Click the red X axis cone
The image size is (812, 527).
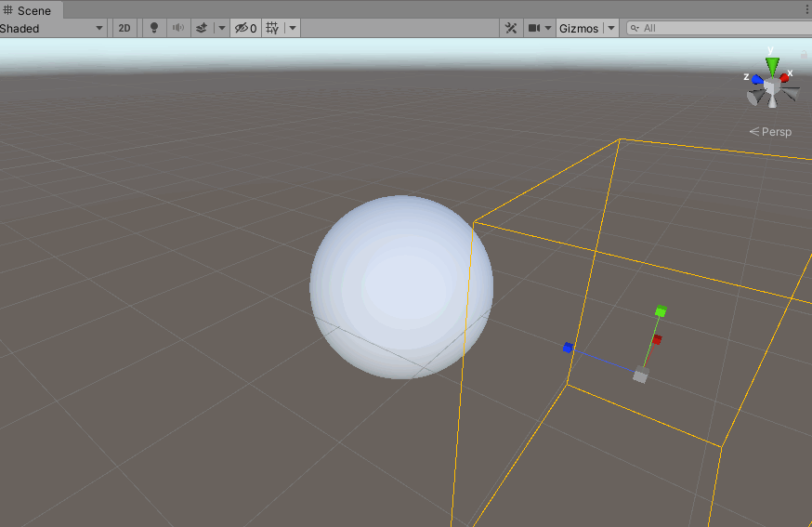(784, 78)
